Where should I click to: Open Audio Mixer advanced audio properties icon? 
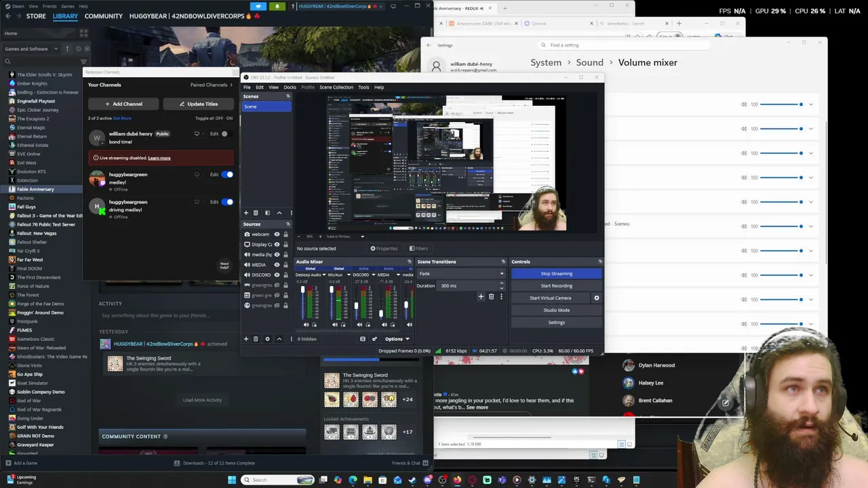(374, 339)
